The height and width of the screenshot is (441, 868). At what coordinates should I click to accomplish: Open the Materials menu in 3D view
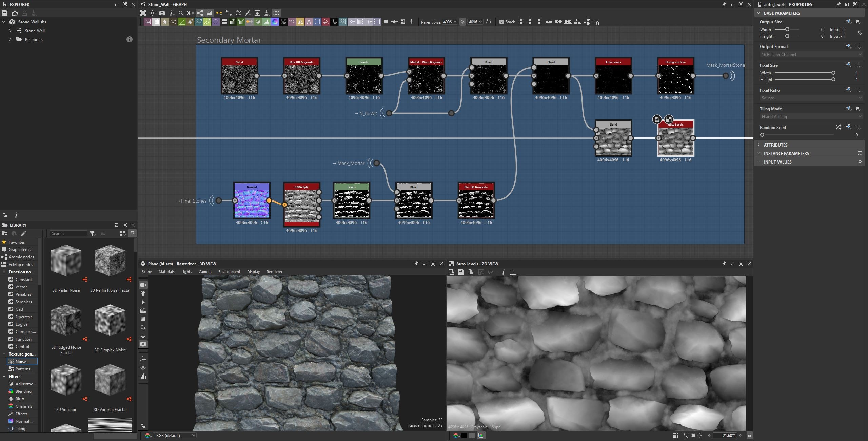click(166, 272)
